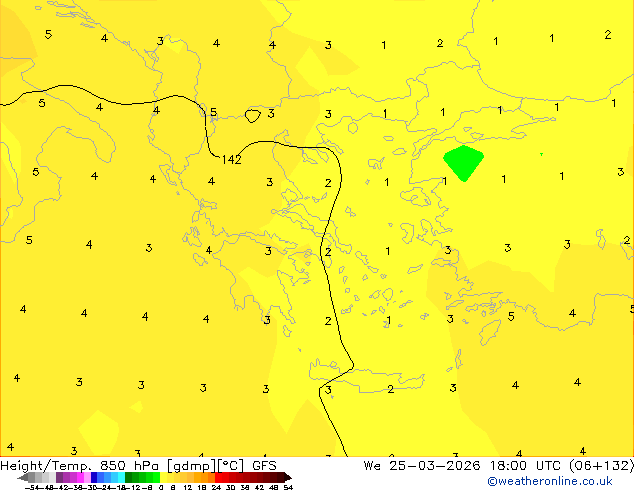Click the dark red end of color scale
This screenshot has height=490, width=634.
click(x=281, y=477)
